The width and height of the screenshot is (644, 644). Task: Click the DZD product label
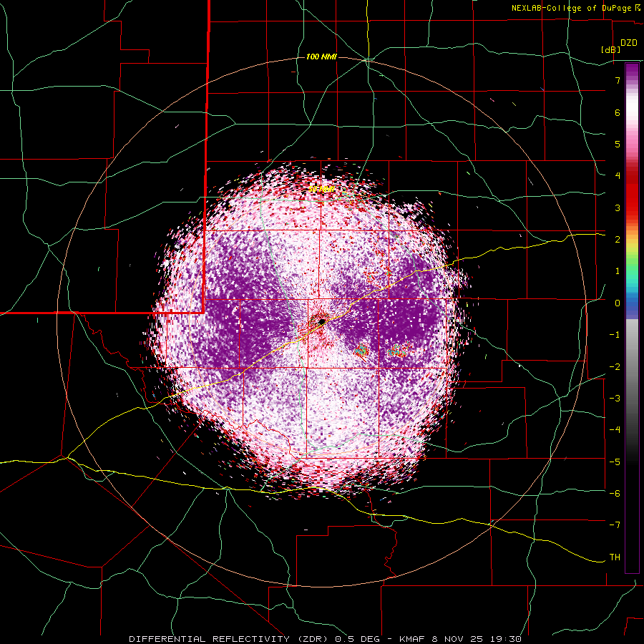[628, 43]
